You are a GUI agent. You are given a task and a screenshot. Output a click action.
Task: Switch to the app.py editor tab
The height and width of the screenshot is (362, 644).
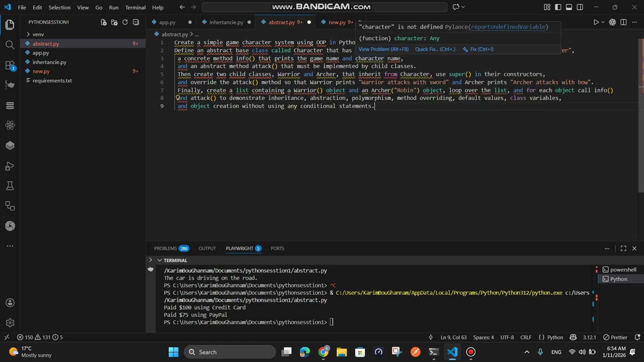click(168, 22)
